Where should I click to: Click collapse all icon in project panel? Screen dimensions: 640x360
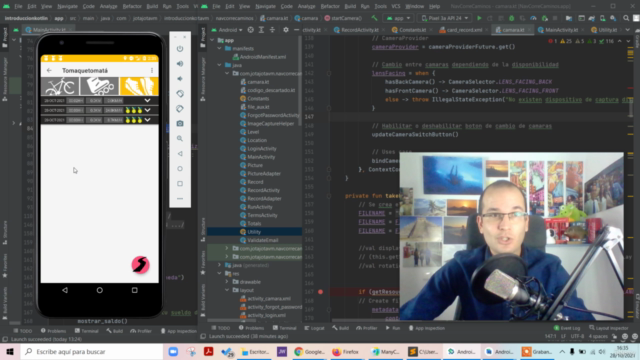coord(272,30)
